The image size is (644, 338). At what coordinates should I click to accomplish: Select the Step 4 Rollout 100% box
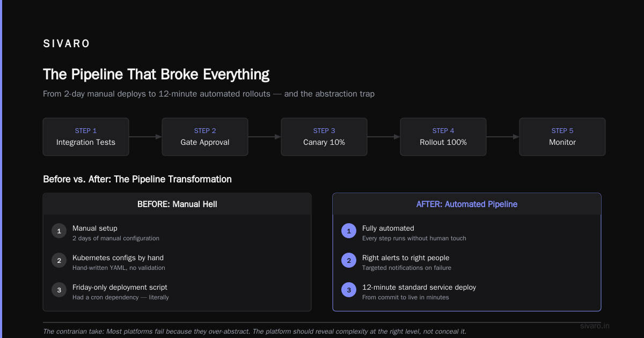tap(443, 137)
